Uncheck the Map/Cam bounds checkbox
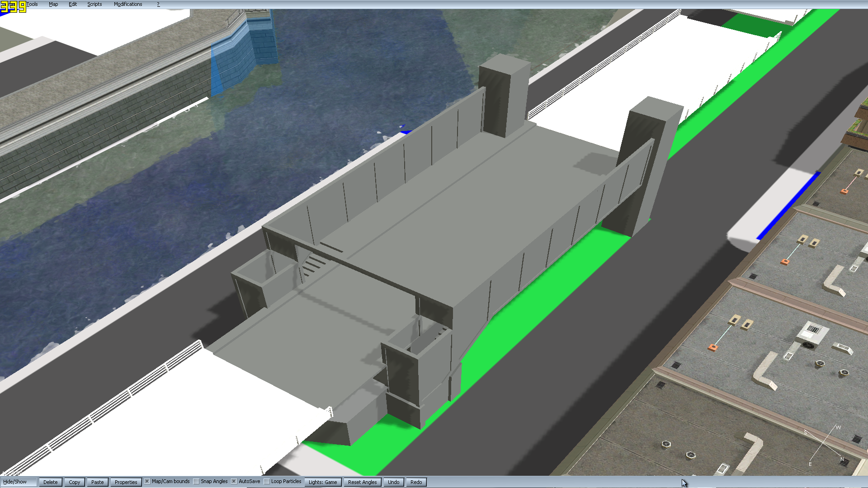This screenshot has height=488, width=868. point(147,481)
